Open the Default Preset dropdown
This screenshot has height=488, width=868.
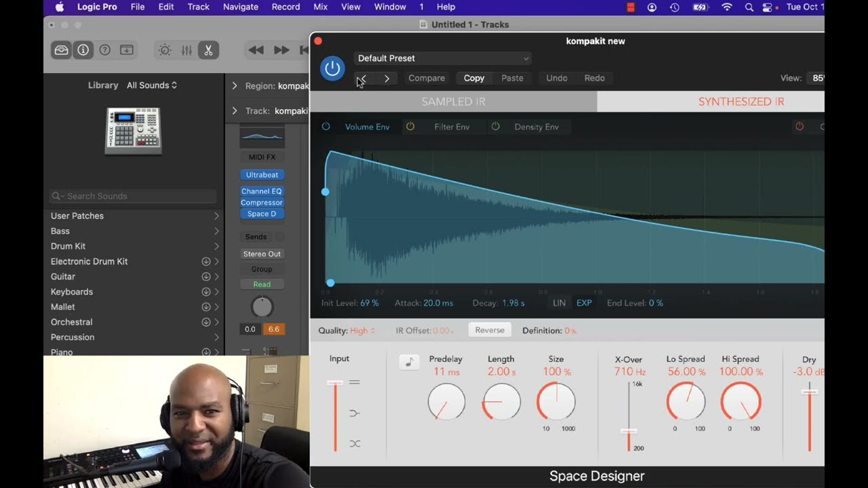(442, 58)
